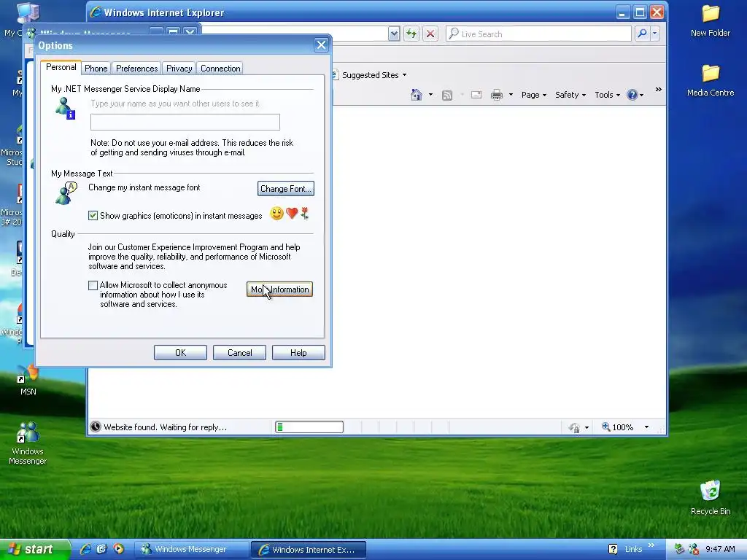747x560 pixels.
Task: Select the Personal tab
Action: pos(61,67)
